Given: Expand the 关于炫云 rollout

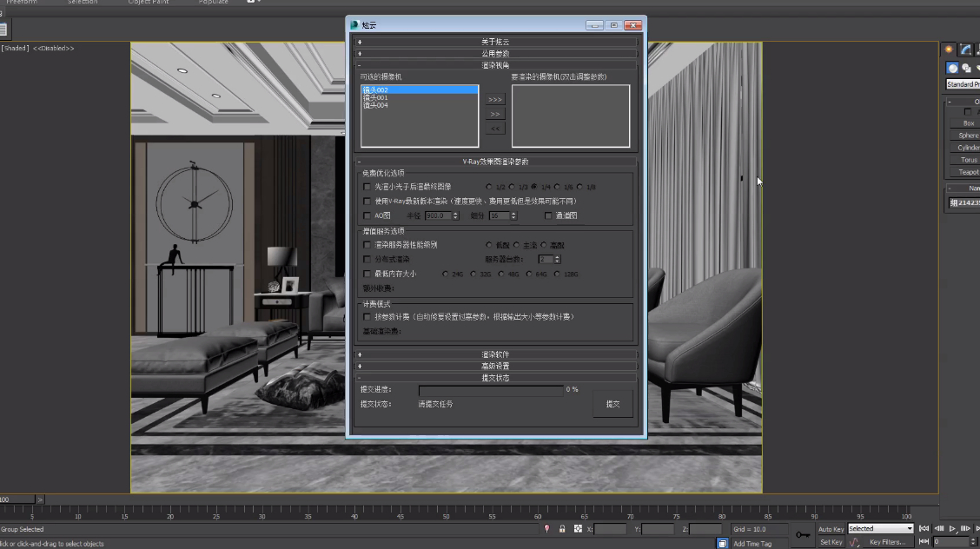Looking at the screenshot, I should (496, 42).
